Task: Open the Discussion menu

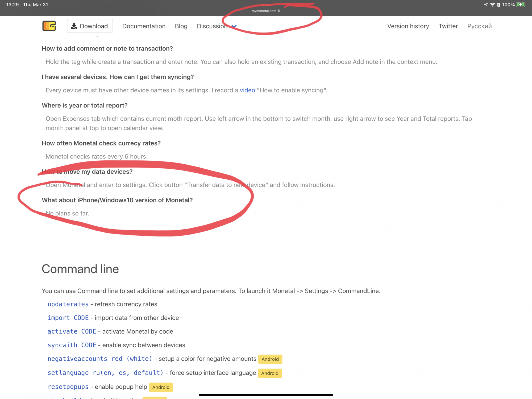Action: click(212, 26)
